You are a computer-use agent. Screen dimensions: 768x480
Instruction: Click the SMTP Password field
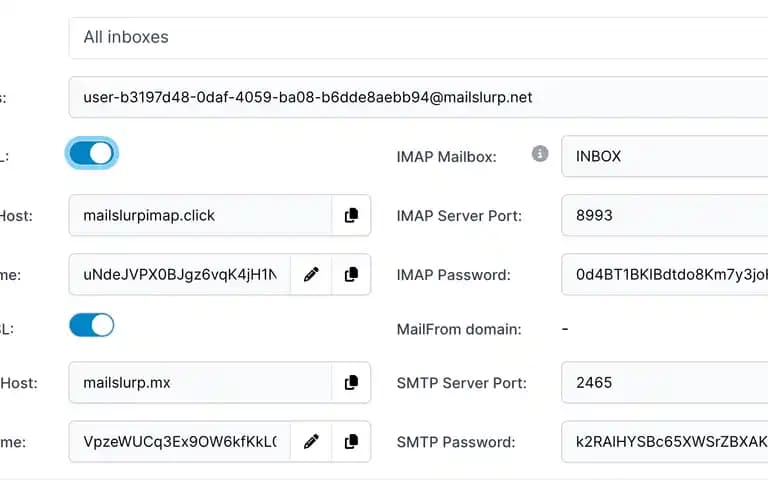click(665, 442)
